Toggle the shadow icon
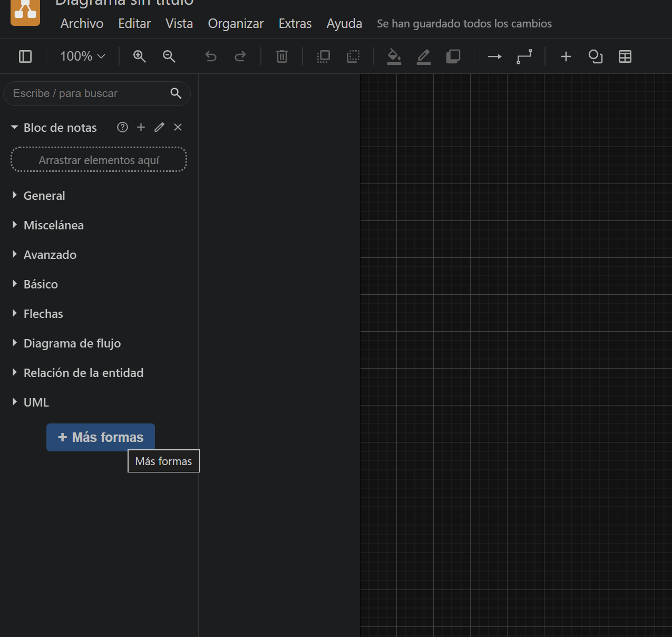This screenshot has width=672, height=637. point(453,56)
